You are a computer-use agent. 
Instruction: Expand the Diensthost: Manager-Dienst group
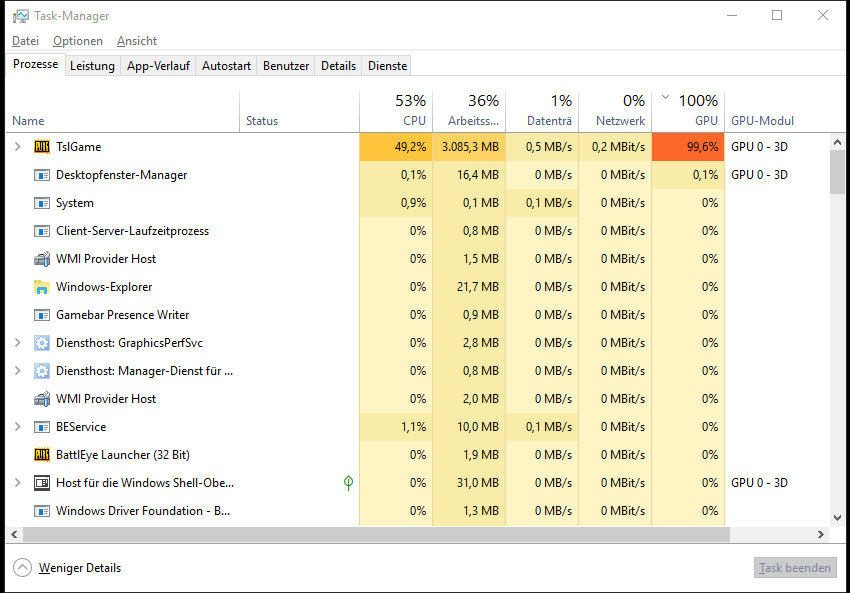click(18, 371)
